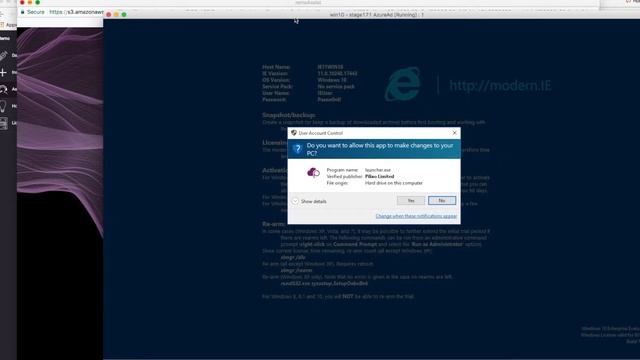Close the User Account Control dialog
Screen dimensions: 640x360
(x=455, y=133)
